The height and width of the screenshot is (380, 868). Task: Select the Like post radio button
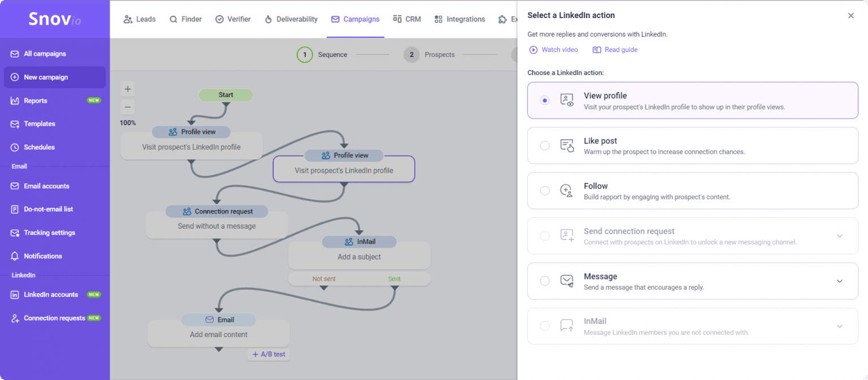(x=545, y=146)
